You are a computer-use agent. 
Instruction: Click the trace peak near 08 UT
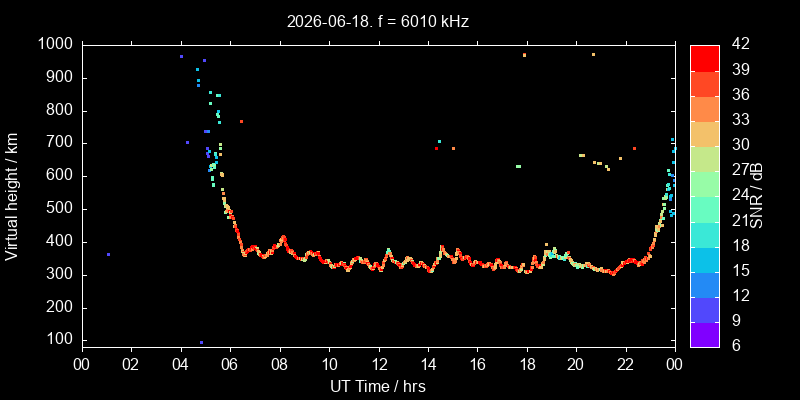[x=283, y=237]
